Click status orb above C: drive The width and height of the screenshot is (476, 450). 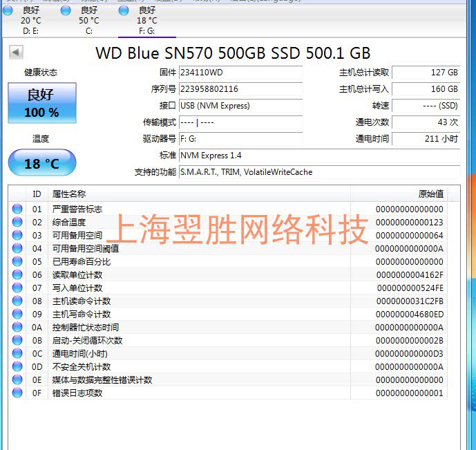click(66, 10)
